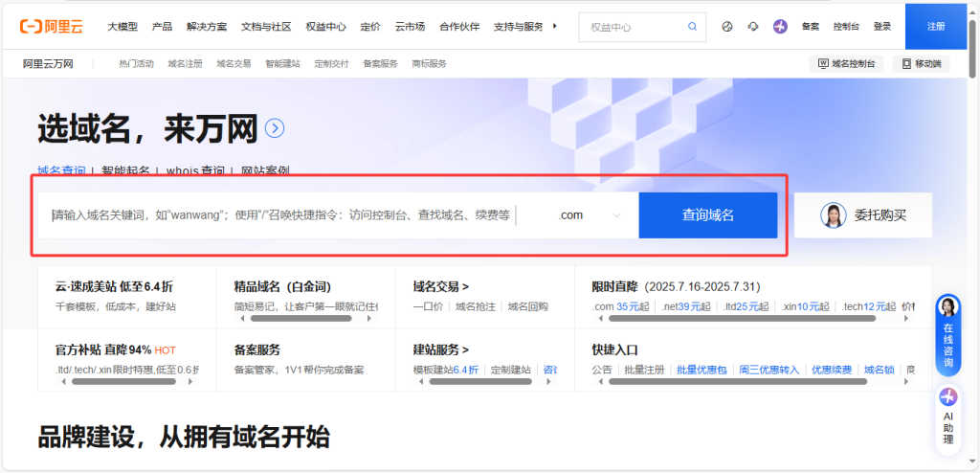Open the floating AI助理 sparkle icon
The width and height of the screenshot is (980, 473).
pyautogui.click(x=948, y=396)
